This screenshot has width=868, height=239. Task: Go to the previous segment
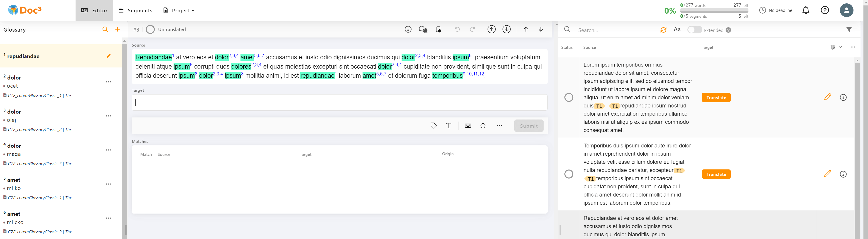click(526, 29)
